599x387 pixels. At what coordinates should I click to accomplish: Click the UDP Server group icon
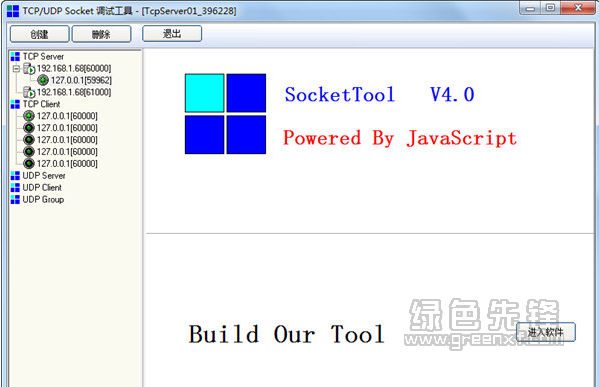pos(15,176)
